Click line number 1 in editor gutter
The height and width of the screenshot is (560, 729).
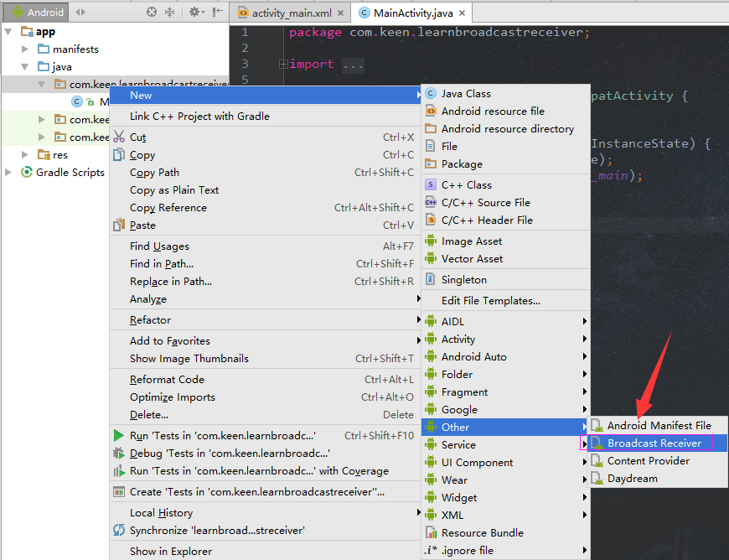[x=245, y=32]
